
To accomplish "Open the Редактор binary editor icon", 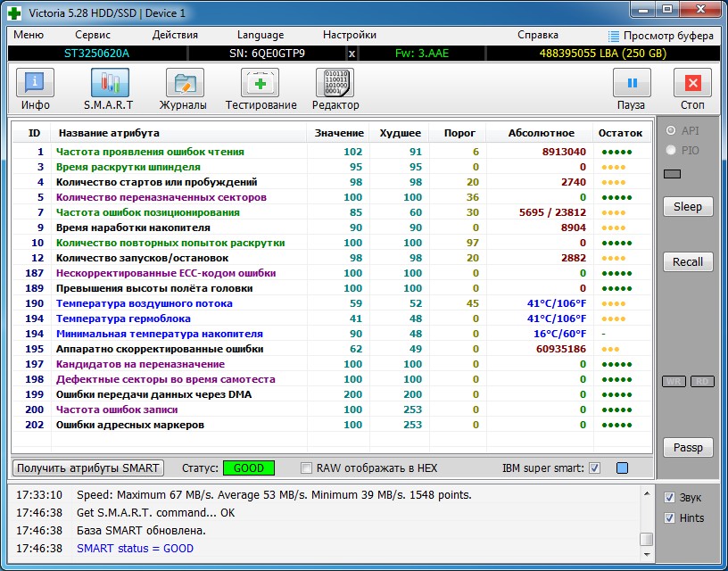I will coord(335,83).
